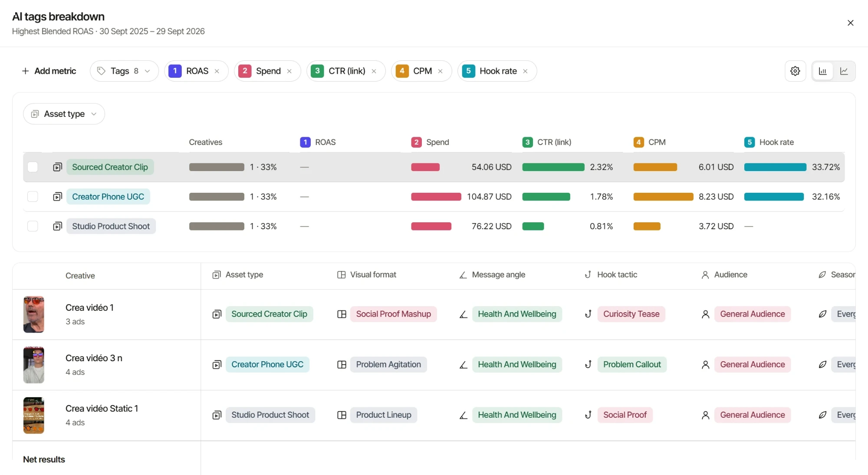The width and height of the screenshot is (868, 475).
Task: Switch to the line chart view
Action: 844,71
